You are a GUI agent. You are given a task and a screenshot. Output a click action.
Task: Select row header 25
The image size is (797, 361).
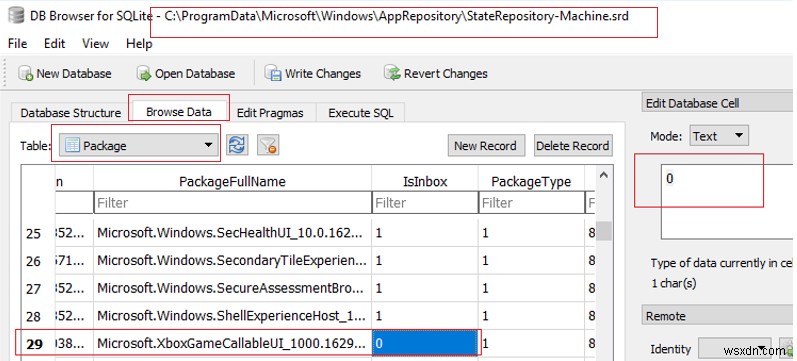[33, 233]
